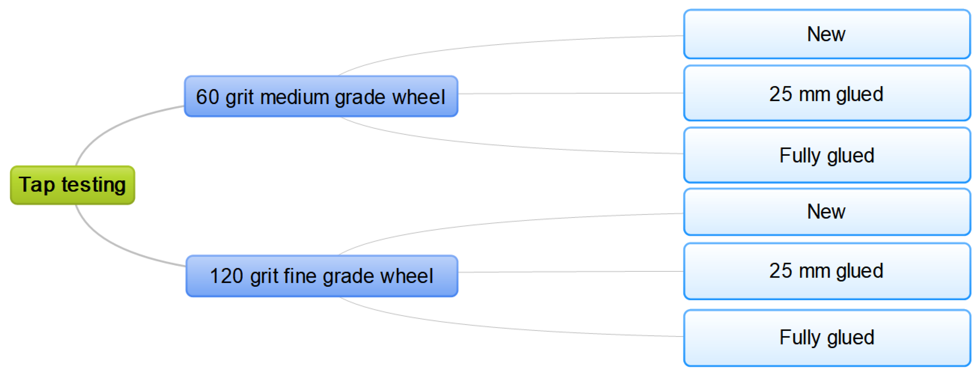Click the '60' text in the medium grade wheel node
The height and width of the screenshot is (376, 980).
click(x=207, y=97)
